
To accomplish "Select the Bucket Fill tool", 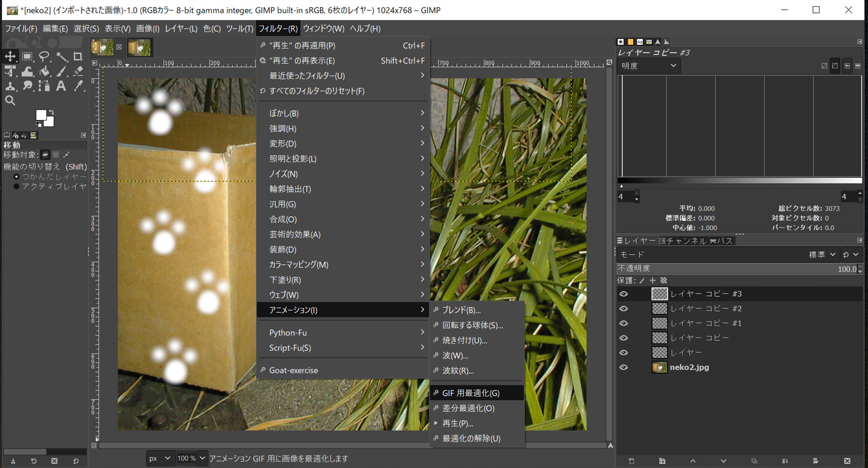I will pyautogui.click(x=44, y=71).
